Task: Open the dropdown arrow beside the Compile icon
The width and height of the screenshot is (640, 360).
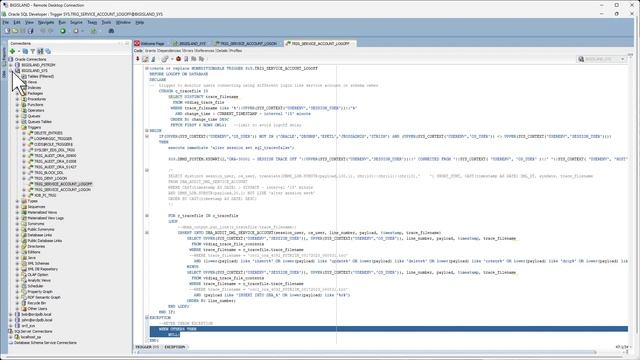Action: click(x=172, y=59)
